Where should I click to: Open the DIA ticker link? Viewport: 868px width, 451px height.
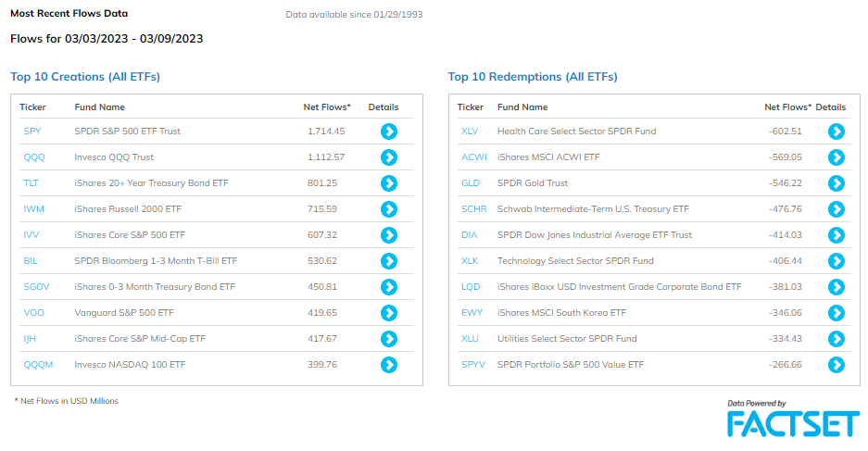469,235
